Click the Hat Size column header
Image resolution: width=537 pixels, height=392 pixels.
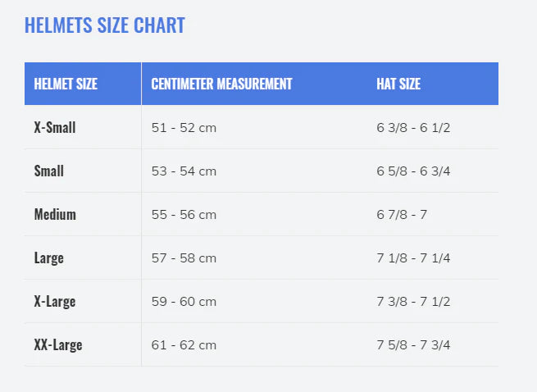tap(398, 84)
